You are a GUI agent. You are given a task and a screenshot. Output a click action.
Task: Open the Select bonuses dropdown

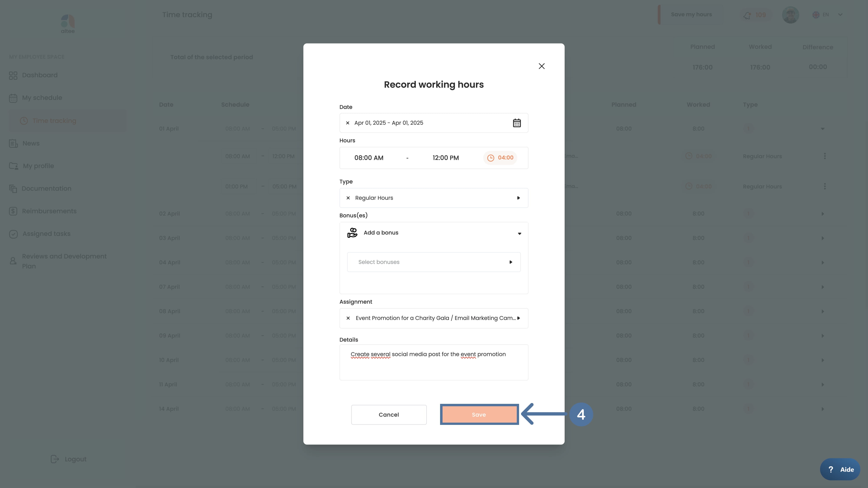click(434, 262)
